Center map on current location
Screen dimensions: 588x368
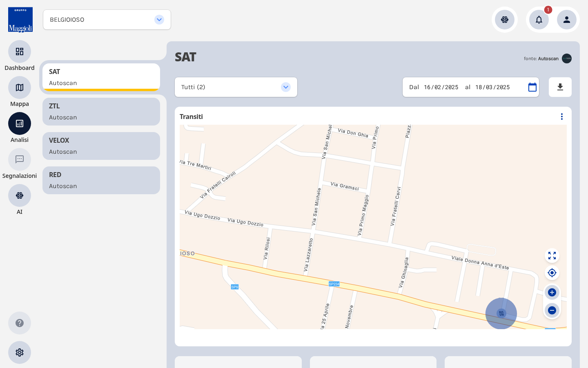coord(552,273)
